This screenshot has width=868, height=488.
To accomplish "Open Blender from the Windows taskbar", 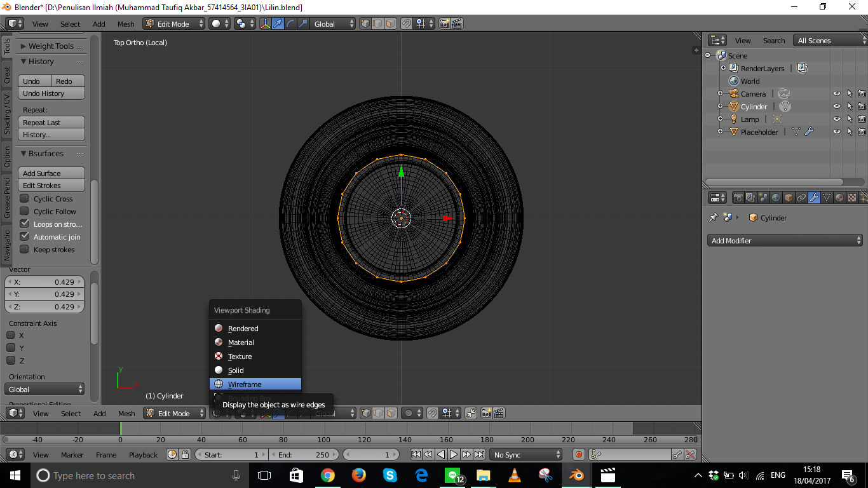I will [x=577, y=475].
